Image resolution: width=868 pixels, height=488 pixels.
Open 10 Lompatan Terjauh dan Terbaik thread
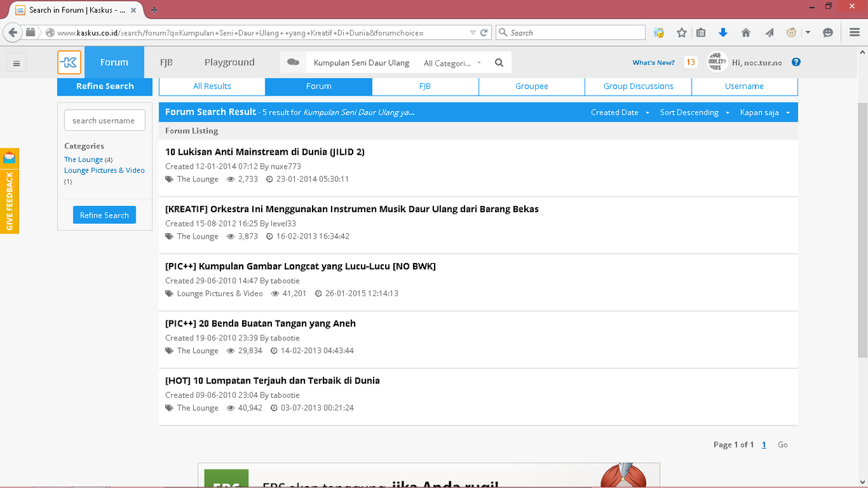pyautogui.click(x=273, y=381)
